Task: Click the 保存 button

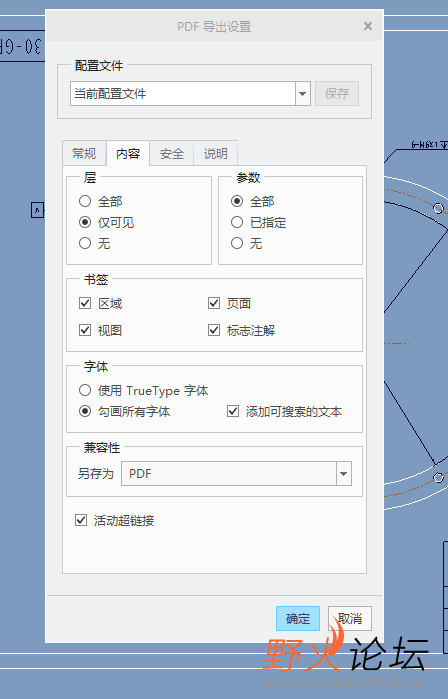Action: pos(337,94)
